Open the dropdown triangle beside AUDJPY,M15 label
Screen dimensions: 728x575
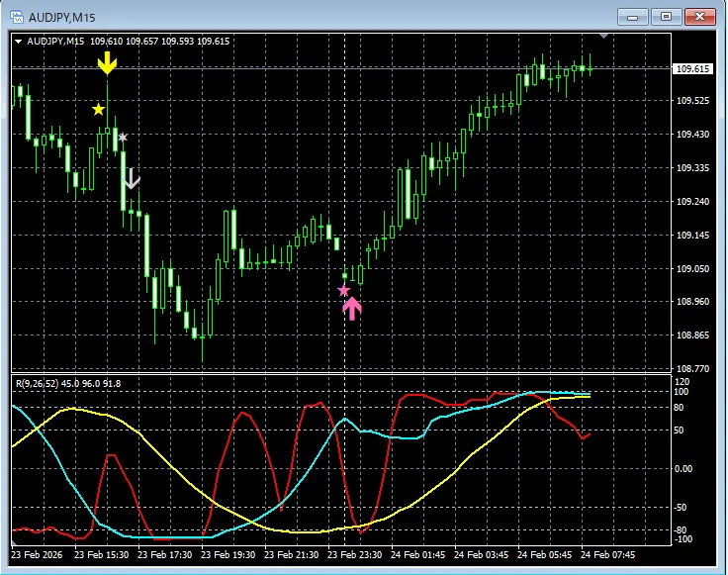point(18,42)
